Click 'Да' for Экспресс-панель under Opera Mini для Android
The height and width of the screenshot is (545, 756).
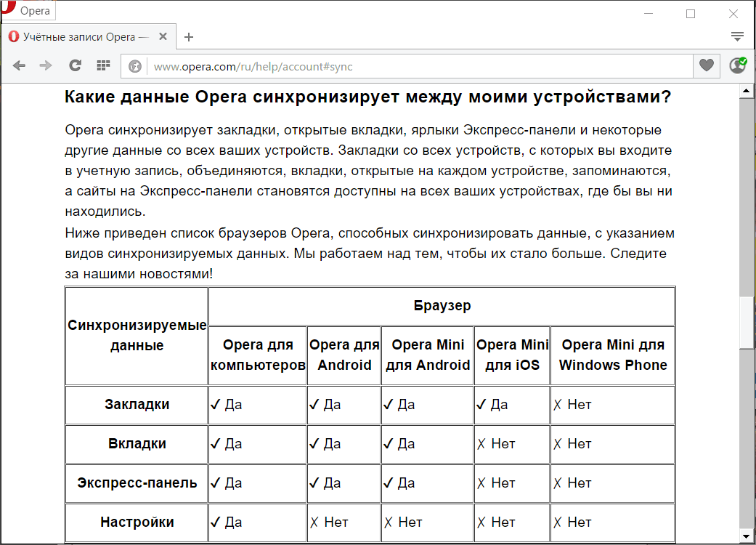(399, 483)
